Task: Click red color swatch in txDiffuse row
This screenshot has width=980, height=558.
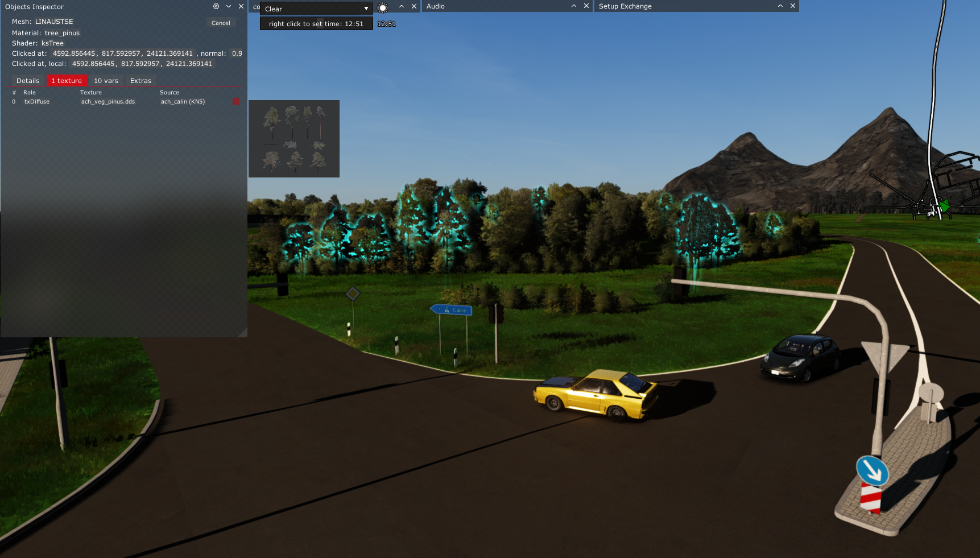Action: (x=236, y=101)
